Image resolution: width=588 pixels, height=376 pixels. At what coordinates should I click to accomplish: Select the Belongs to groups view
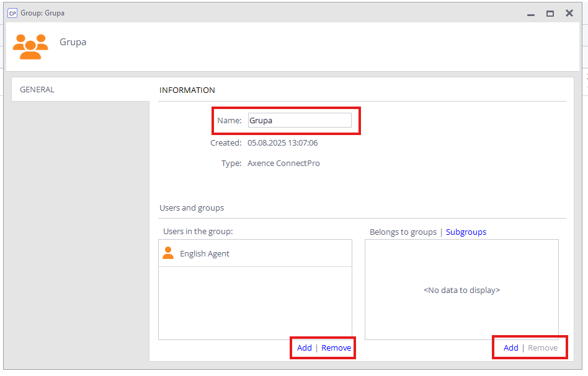pos(403,232)
